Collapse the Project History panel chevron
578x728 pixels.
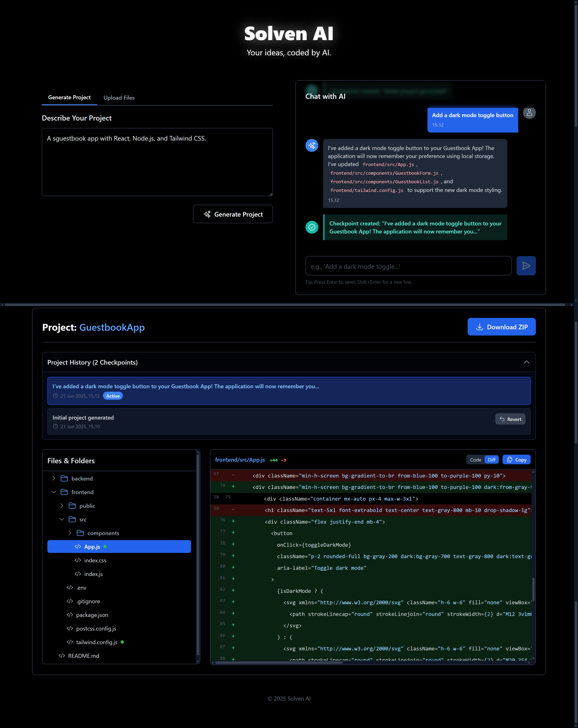pyautogui.click(x=526, y=362)
